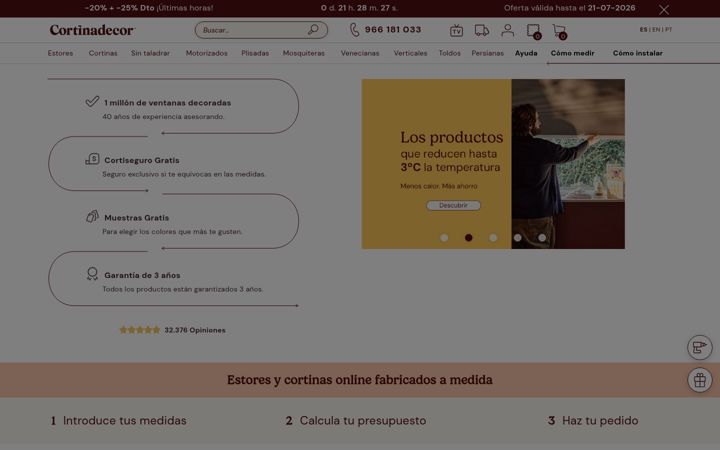Click the '-20% + -25% Dto' offer text
This screenshot has height=450, width=720.
click(119, 8)
